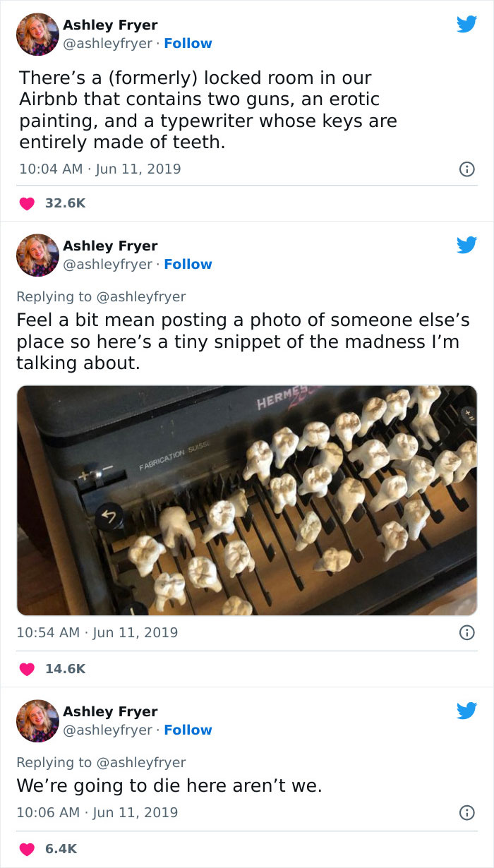The image size is (494, 868).
Task: Follow Ashley Fryer from the third tweet
Action: click(188, 730)
